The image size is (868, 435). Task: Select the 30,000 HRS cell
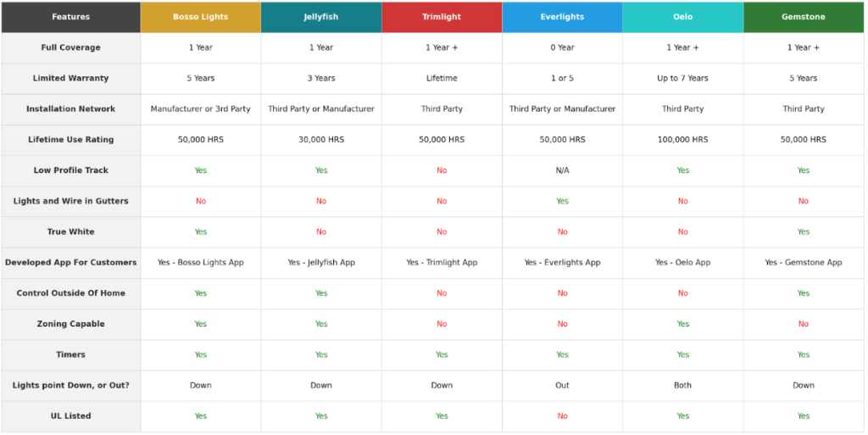pos(321,140)
